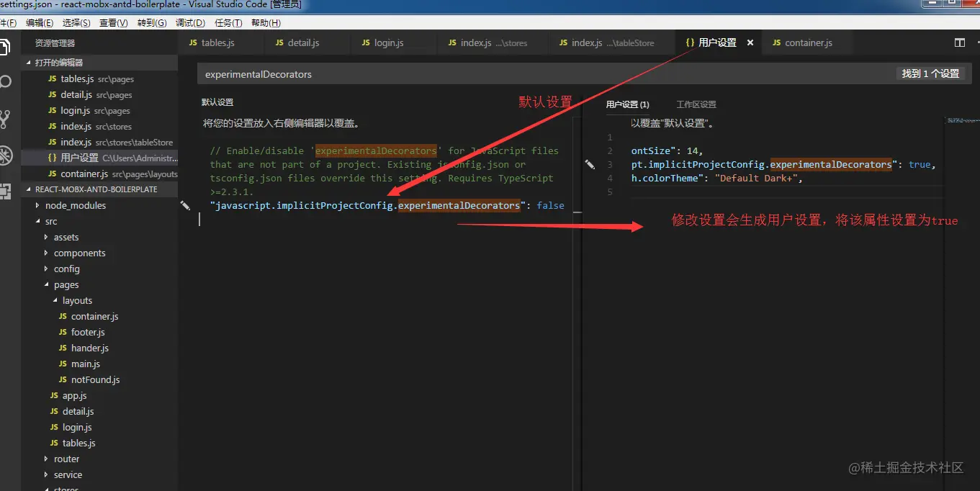Open hander.js in the layouts folder
The width and height of the screenshot is (980, 491).
(99, 348)
